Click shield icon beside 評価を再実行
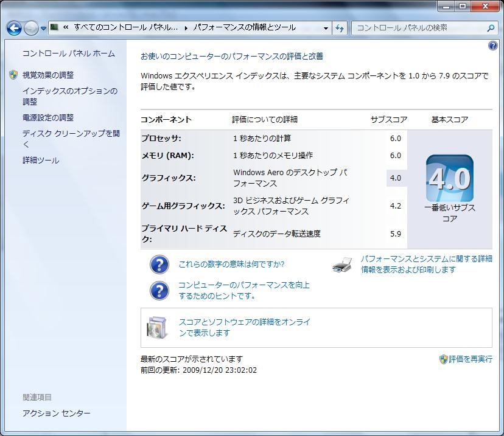This screenshot has width=504, height=436. coord(443,359)
